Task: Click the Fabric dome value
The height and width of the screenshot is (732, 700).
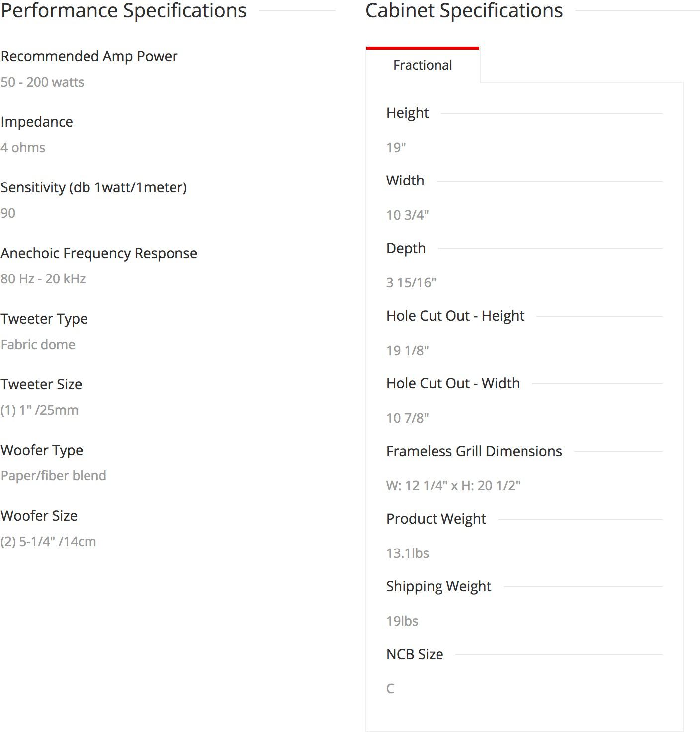Action: pos(38,345)
